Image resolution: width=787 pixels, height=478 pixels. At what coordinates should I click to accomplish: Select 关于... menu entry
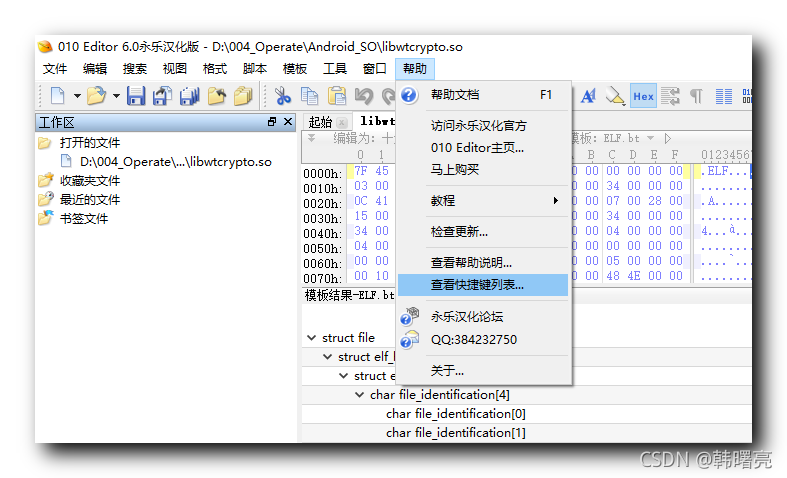[483, 371]
